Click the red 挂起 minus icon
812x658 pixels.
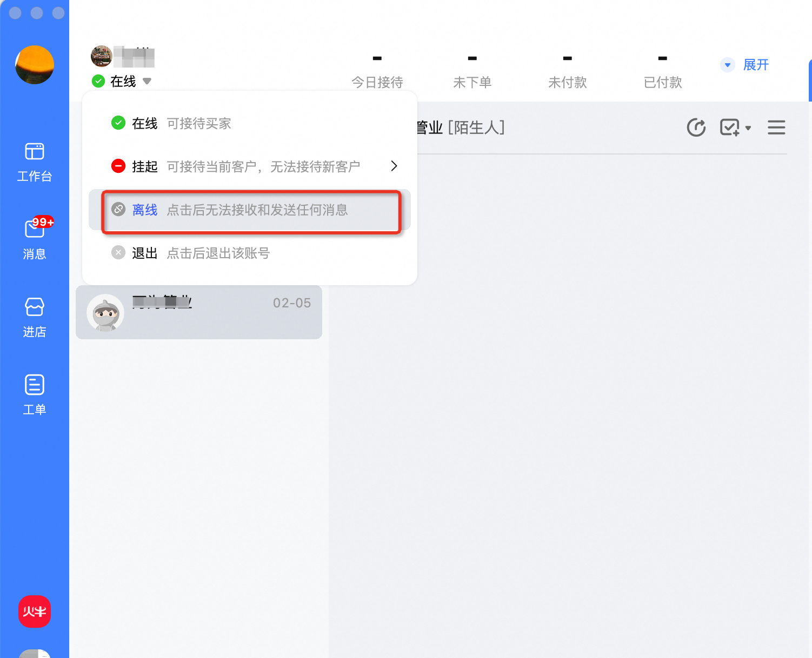pos(118,166)
